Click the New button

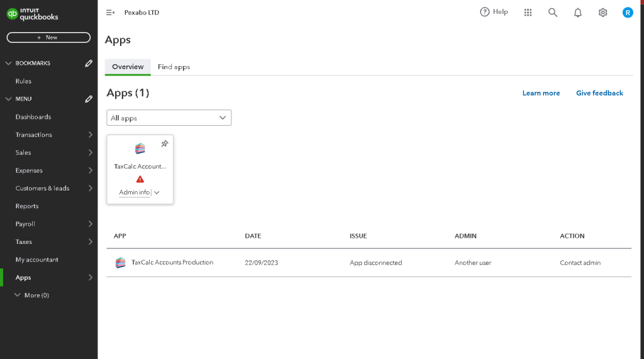click(48, 37)
